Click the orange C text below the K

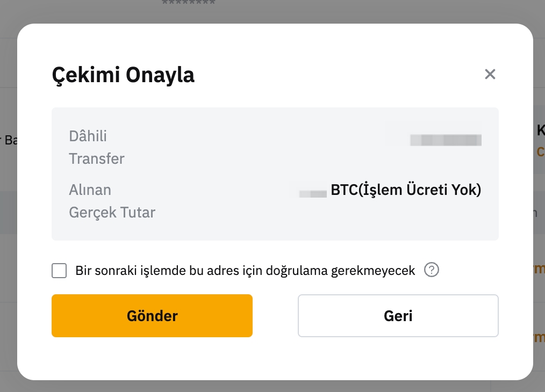point(541,152)
